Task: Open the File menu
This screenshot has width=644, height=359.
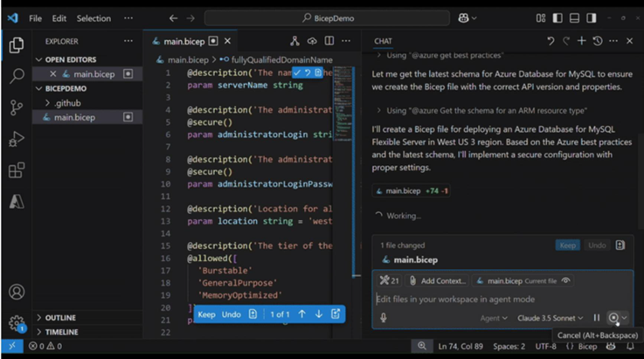Action: click(x=35, y=18)
